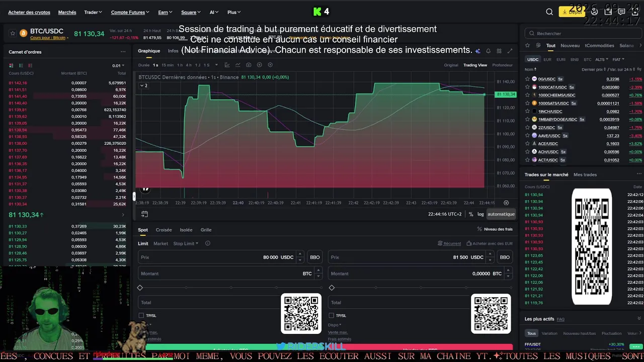The width and height of the screenshot is (644, 362).
Task: Switch chart to Trading View mode
Action: click(x=475, y=65)
